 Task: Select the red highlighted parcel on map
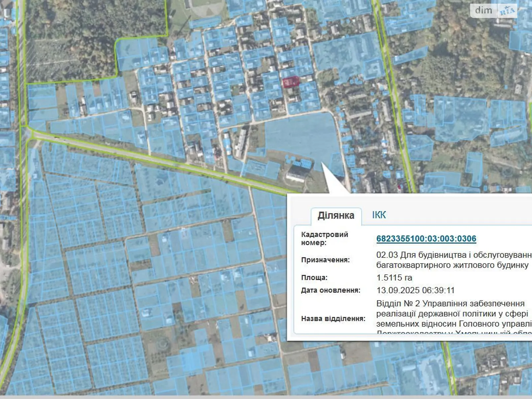[x=291, y=82]
